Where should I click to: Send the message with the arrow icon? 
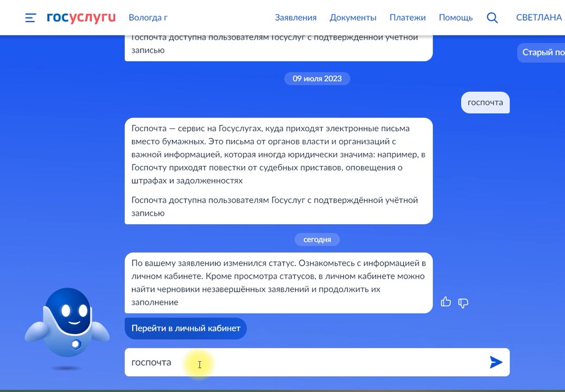[495, 362]
